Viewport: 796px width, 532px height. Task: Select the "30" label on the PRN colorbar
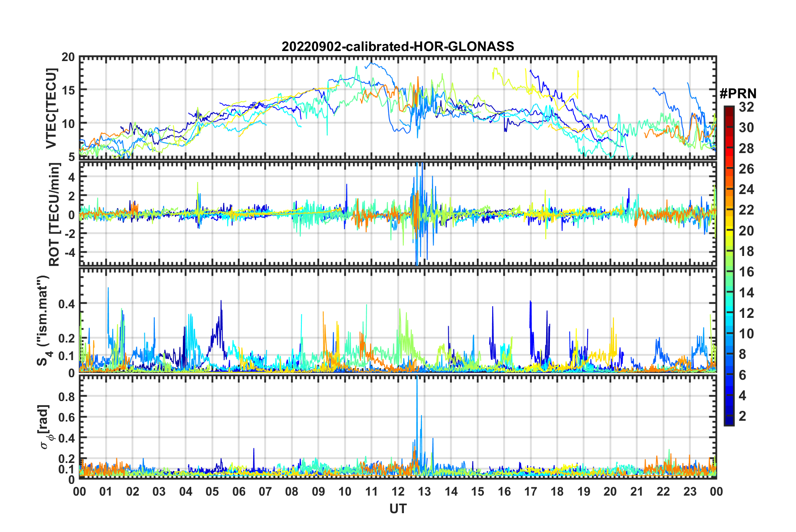[x=747, y=128]
